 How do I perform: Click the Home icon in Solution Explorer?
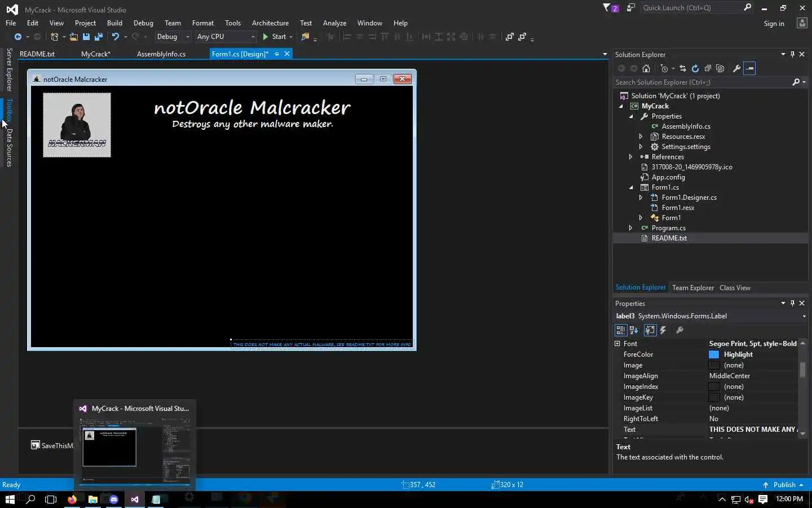(646, 68)
